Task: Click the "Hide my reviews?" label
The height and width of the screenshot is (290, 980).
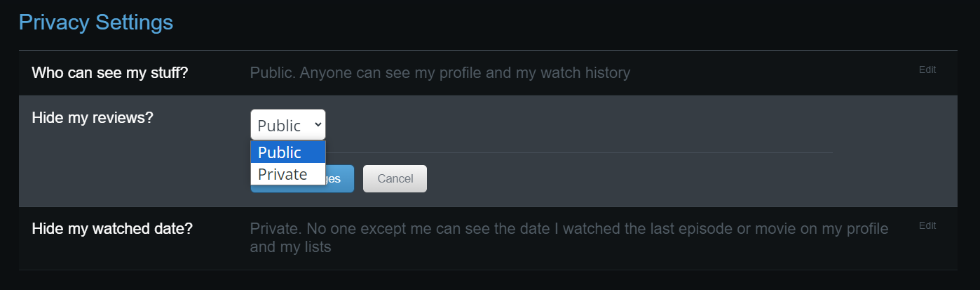Action: [x=93, y=117]
